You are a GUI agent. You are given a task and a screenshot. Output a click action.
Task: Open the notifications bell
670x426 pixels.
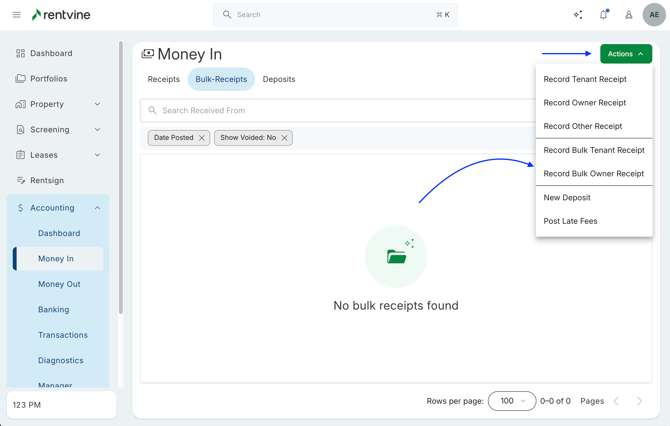coord(603,15)
